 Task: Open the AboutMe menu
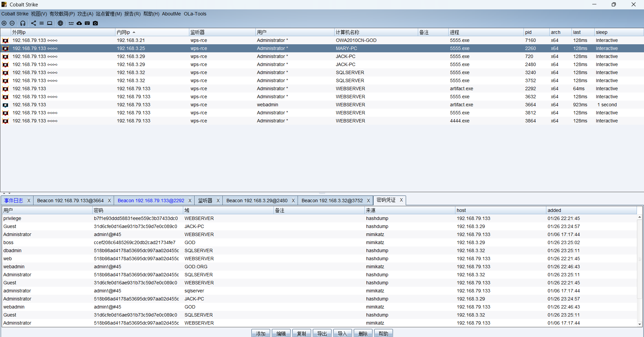pyautogui.click(x=171, y=14)
